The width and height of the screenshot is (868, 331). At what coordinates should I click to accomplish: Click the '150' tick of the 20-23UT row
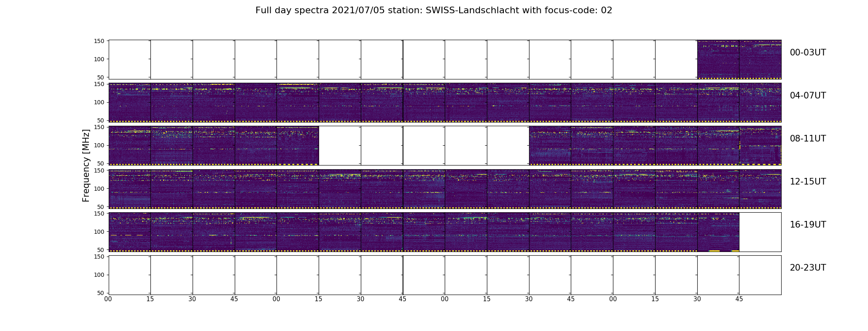pyautogui.click(x=99, y=257)
